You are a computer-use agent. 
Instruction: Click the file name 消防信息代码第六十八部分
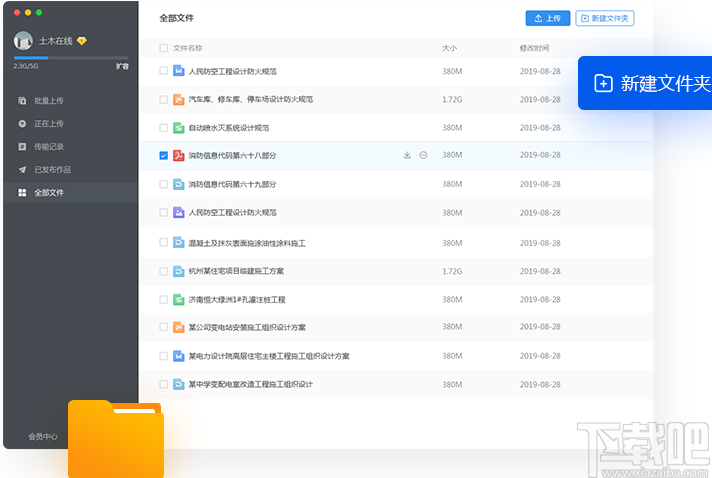tap(232, 155)
